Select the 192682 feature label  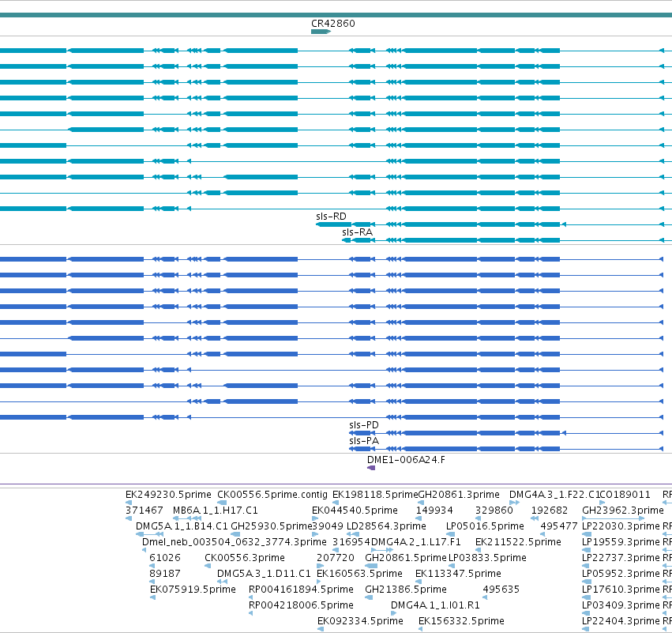[x=550, y=511]
